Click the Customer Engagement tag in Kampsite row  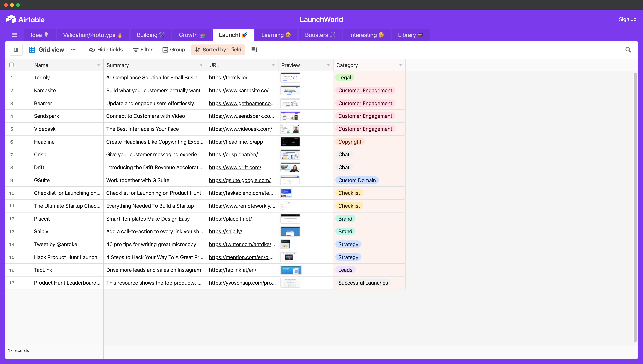click(365, 90)
